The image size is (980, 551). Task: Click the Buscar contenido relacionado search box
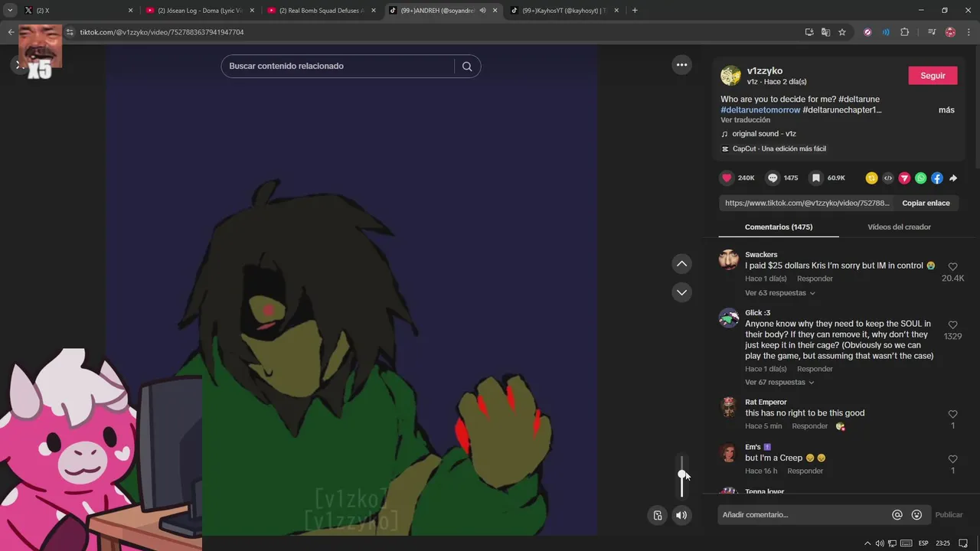tap(337, 66)
